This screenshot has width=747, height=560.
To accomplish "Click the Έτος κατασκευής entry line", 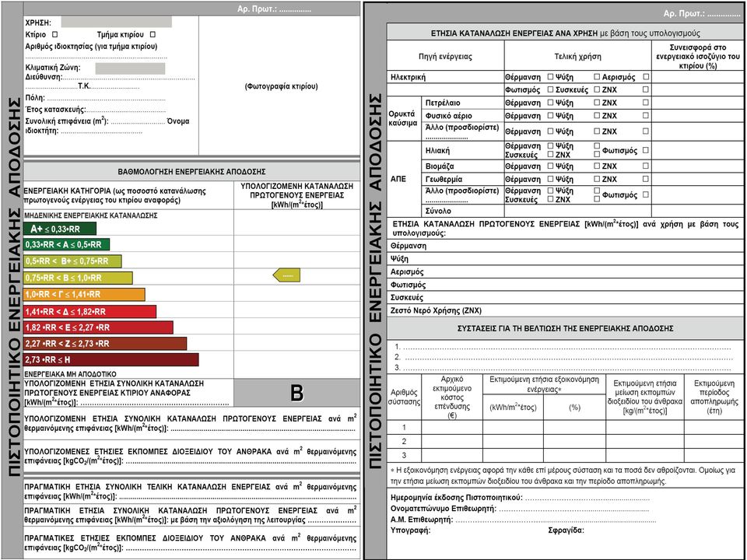I will [126, 110].
